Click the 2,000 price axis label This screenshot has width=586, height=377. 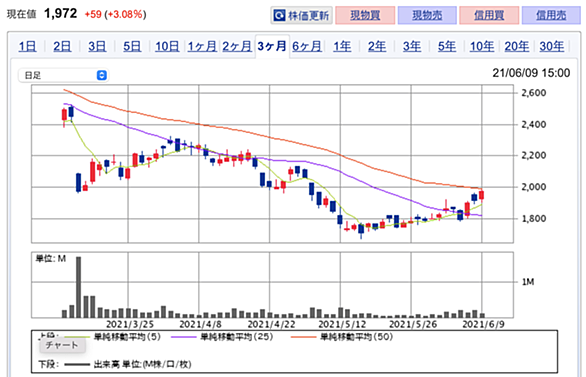pos(534,187)
